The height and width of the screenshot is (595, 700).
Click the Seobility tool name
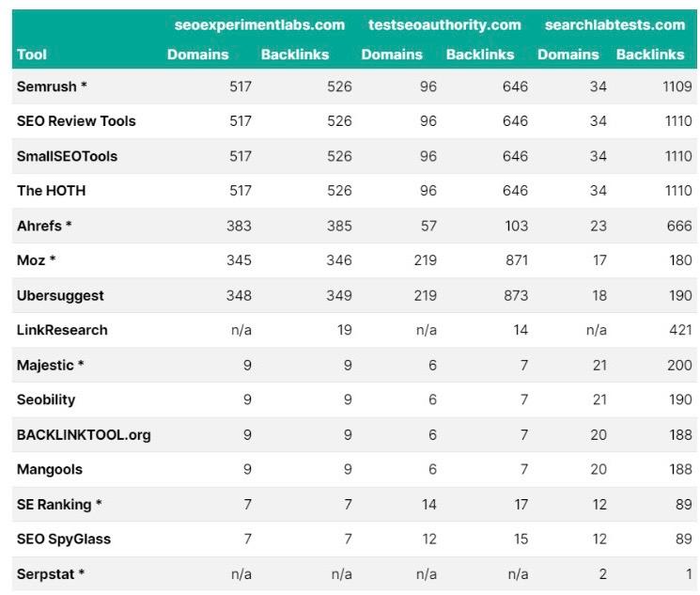pos(46,399)
